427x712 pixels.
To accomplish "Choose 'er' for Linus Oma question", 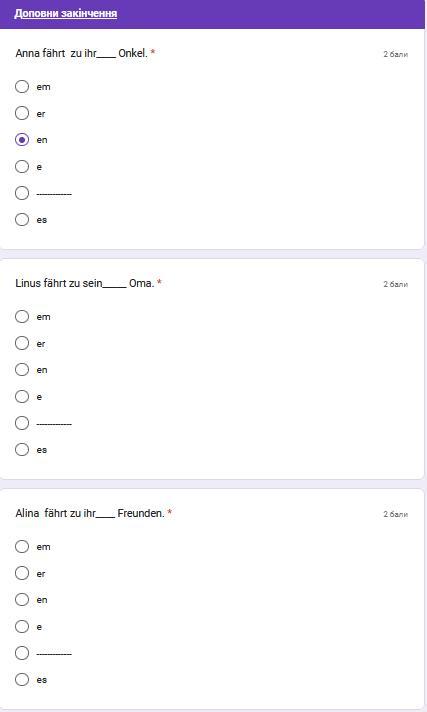I will point(22,343).
